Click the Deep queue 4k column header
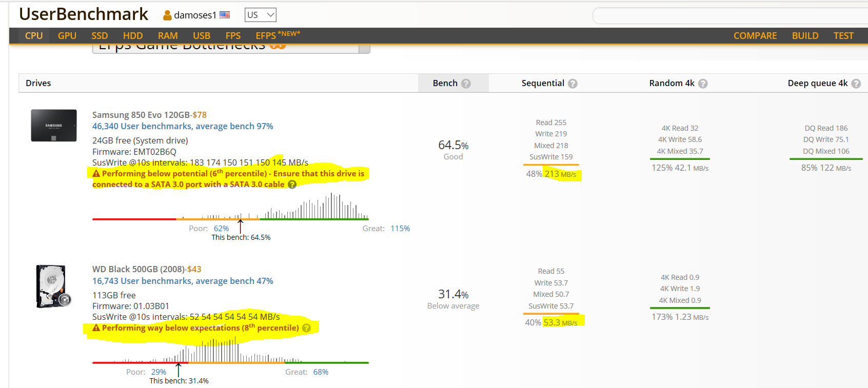Screen dimensions: 868x388 click(x=818, y=83)
